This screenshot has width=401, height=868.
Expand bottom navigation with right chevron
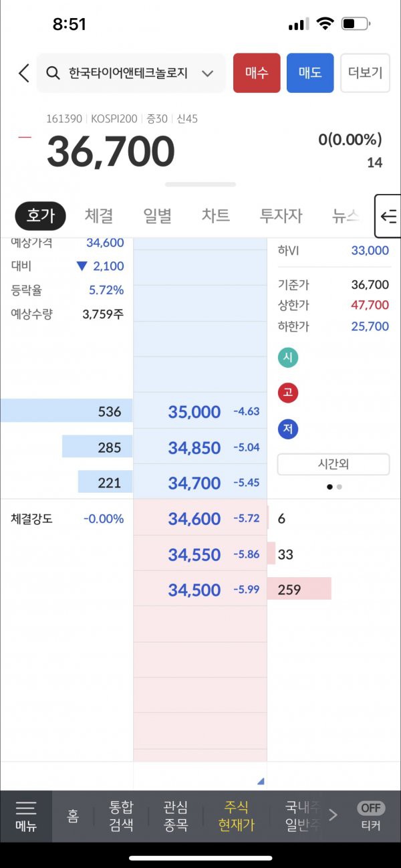coord(333,815)
